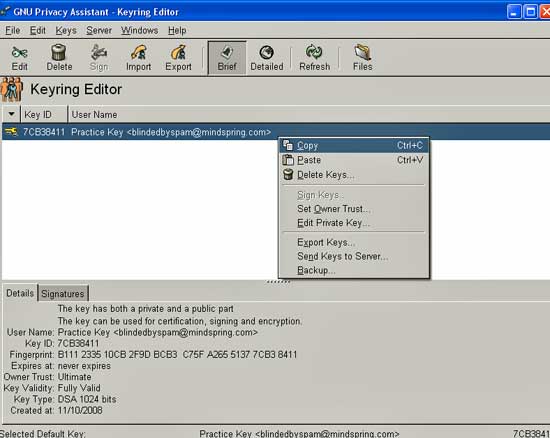Screen dimensions: 550x438
Task: Click 'The key has both a private' line
Action: 146,309
